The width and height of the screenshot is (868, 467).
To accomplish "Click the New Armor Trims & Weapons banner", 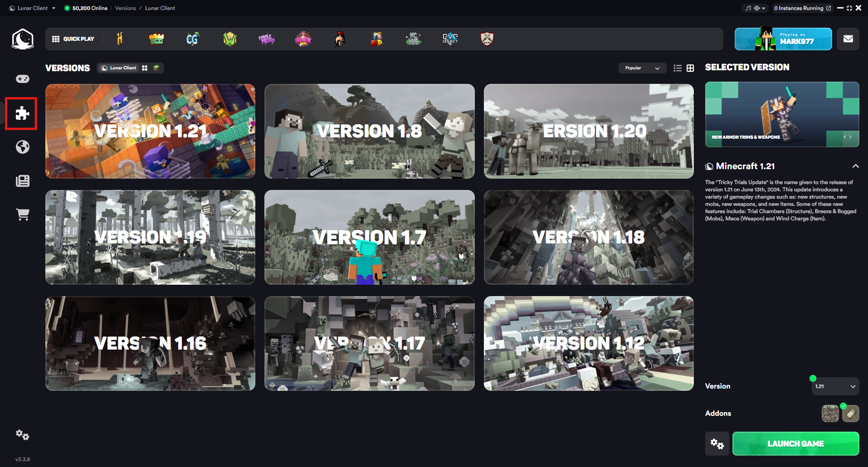I will (782, 114).
